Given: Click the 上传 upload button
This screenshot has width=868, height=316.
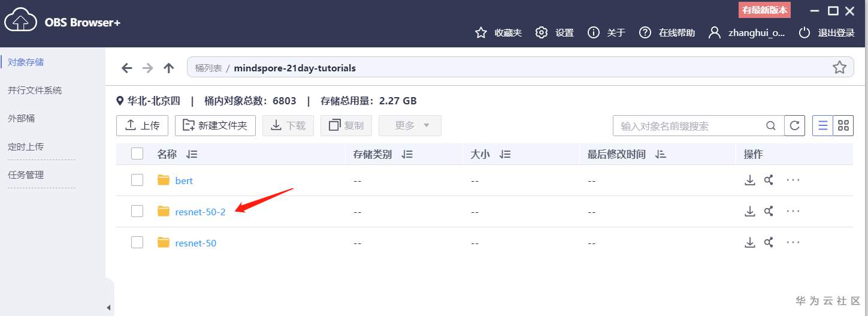Looking at the screenshot, I should coord(142,125).
